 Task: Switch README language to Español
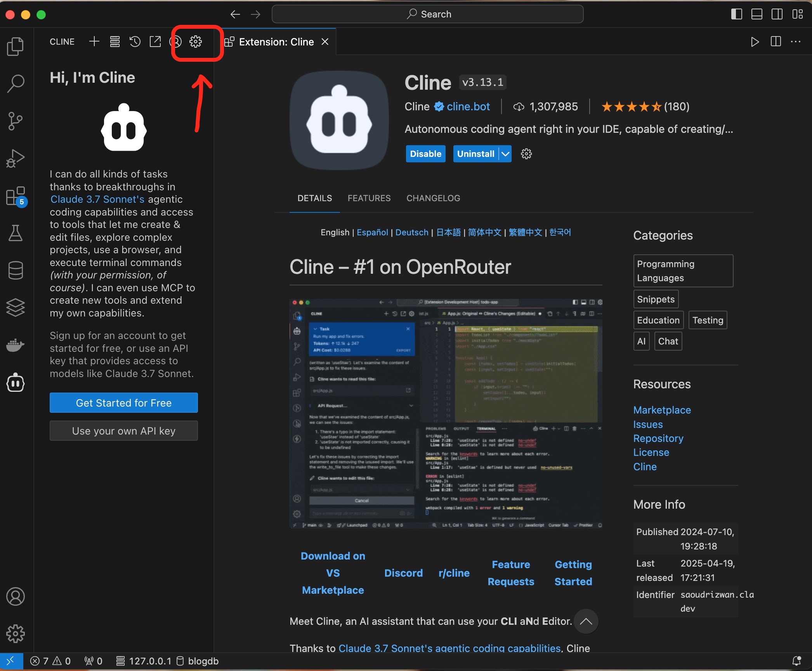[x=372, y=232]
